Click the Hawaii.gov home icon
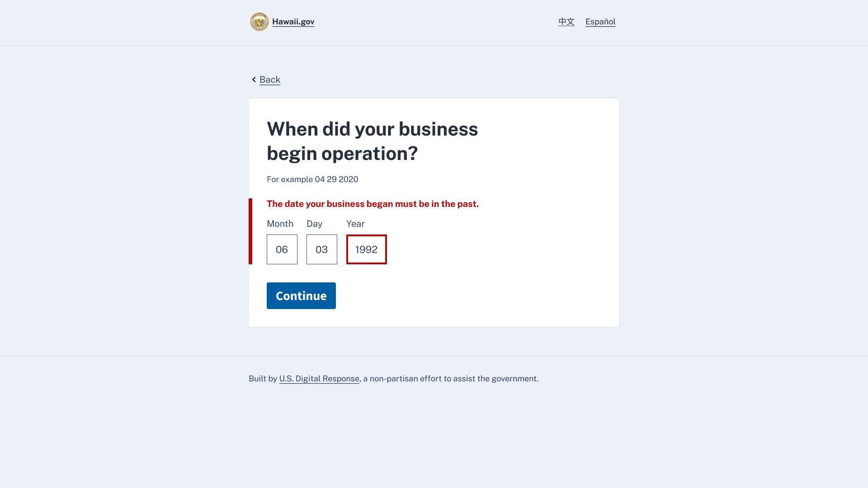The image size is (868, 488). click(x=259, y=22)
